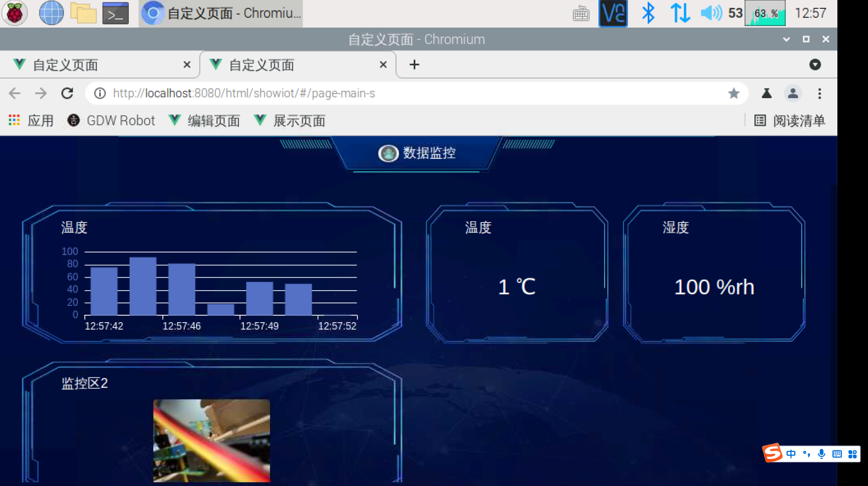Click the 12:57:42 axis label
Screen dimensions: 868x486
pyautogui.click(x=104, y=326)
